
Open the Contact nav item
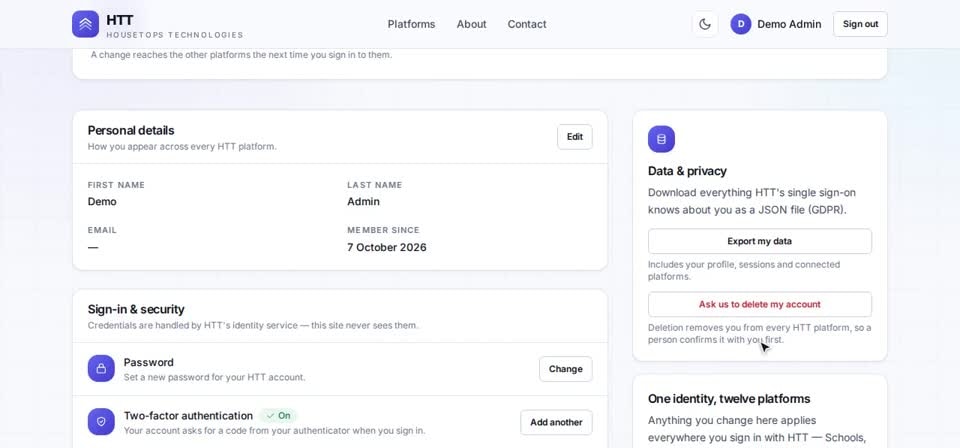pyautogui.click(x=527, y=24)
